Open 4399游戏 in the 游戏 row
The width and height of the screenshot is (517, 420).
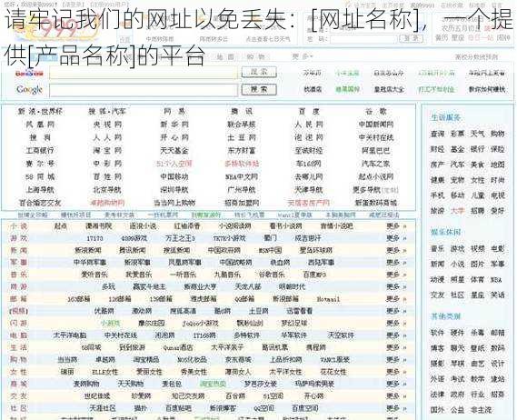click(134, 238)
